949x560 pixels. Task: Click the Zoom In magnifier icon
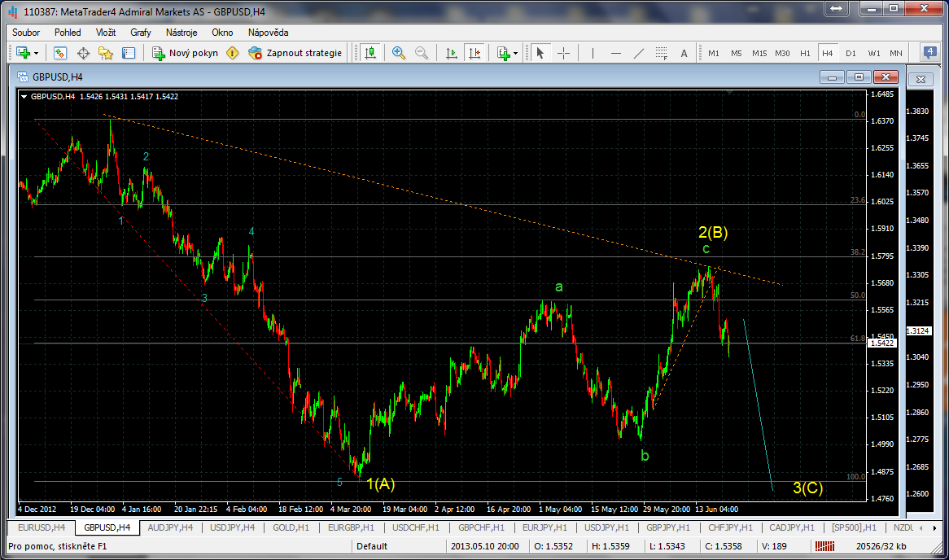click(399, 53)
